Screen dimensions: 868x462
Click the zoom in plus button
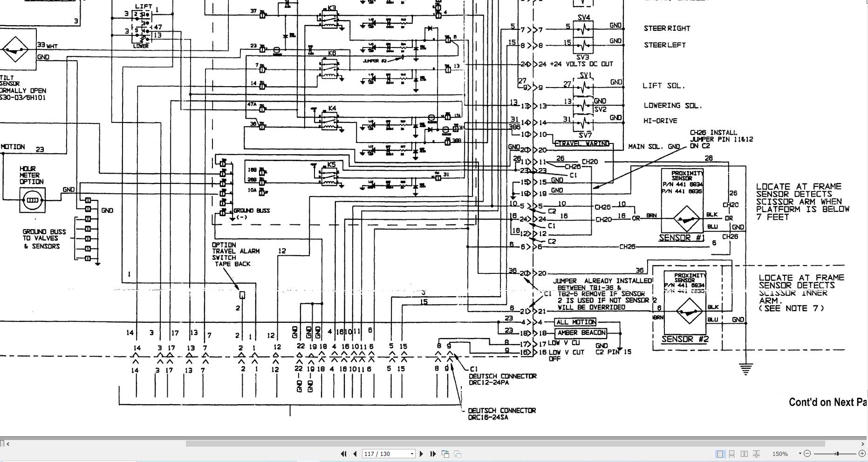tap(862, 454)
